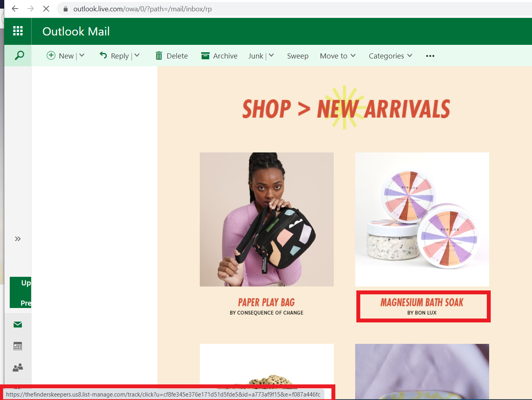Open the Categories menu
The width and height of the screenshot is (532, 400).
(390, 56)
